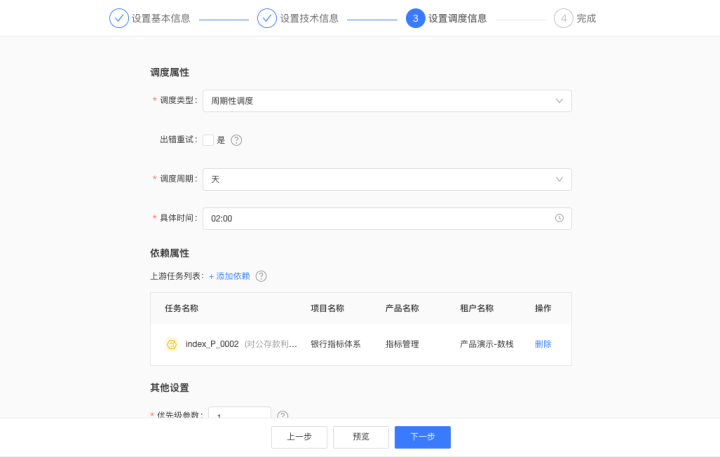Click the yellow task icon beside index_P_0002

click(172, 344)
